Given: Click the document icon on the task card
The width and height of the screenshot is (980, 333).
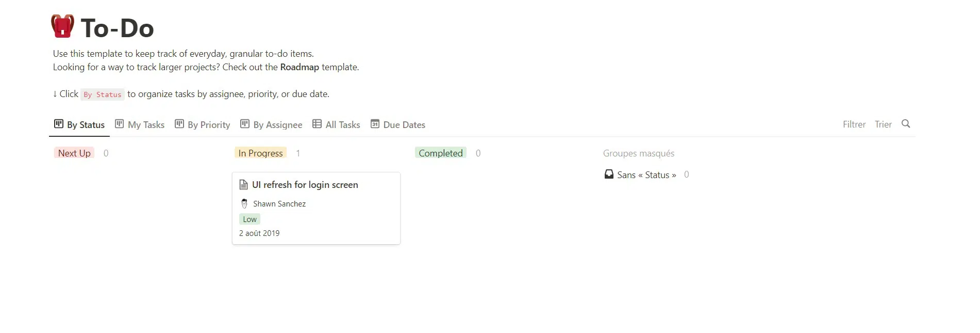Looking at the screenshot, I should tap(244, 185).
